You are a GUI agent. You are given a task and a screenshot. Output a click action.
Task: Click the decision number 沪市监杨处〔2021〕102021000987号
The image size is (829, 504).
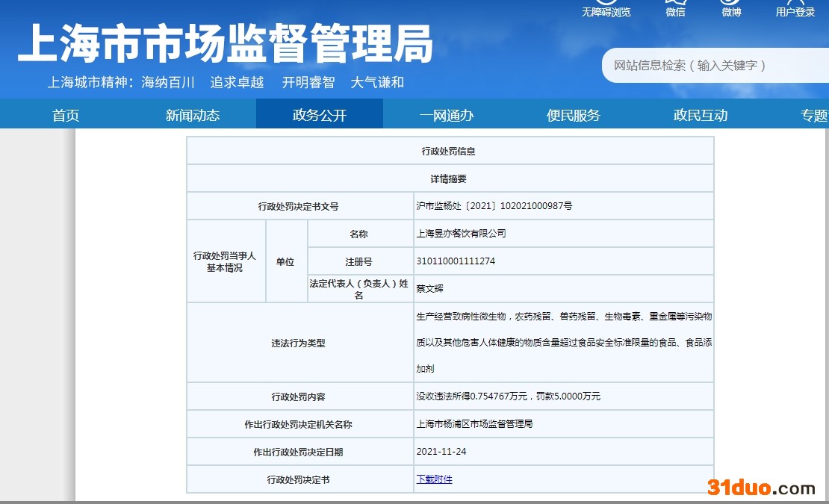tap(494, 205)
